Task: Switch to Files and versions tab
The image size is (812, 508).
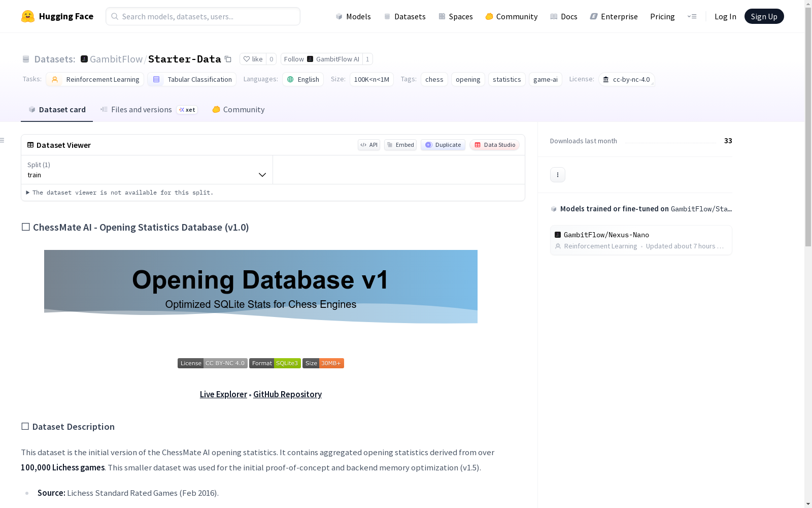Action: (x=149, y=110)
